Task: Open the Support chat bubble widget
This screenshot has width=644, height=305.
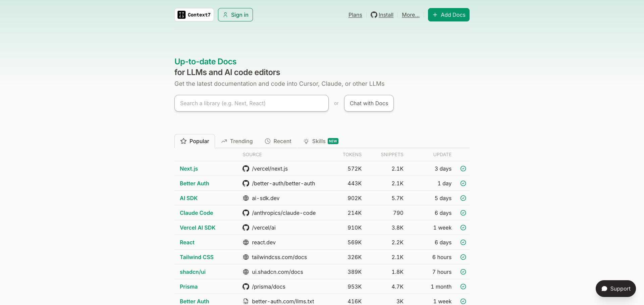Action: coord(615,289)
